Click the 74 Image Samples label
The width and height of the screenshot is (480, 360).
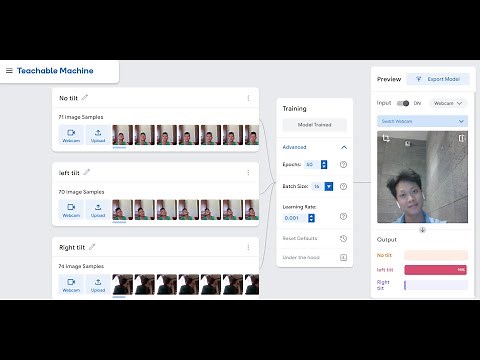pos(81,266)
